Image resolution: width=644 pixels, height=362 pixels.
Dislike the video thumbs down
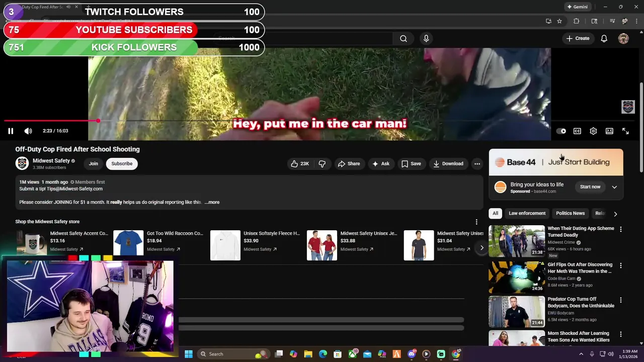[x=322, y=163]
